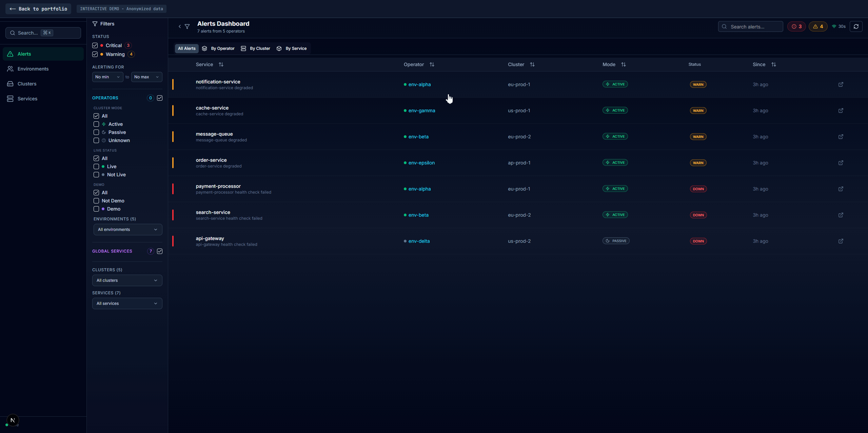Uncheck the Critical status filter
Screen dimensions: 868x433
pyautogui.click(x=95, y=45)
